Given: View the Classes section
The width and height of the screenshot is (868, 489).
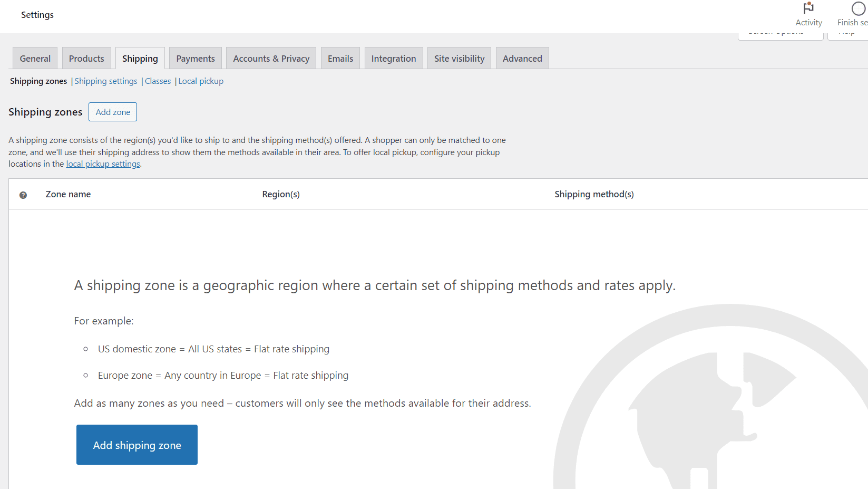Looking at the screenshot, I should tap(158, 81).
